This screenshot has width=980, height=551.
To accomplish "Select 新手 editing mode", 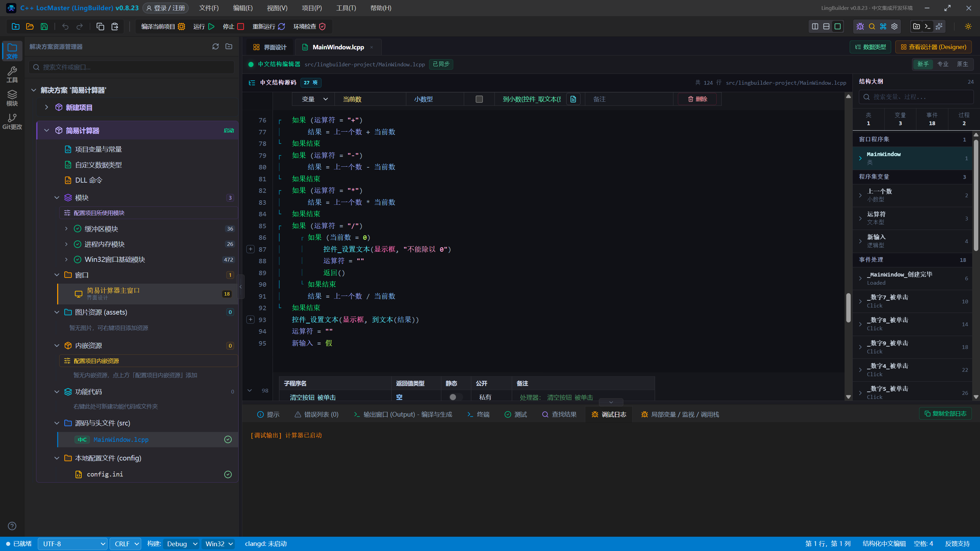I will 923,64.
